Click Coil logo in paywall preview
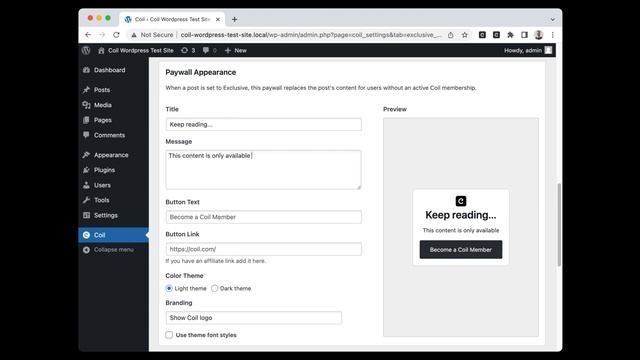Image resolution: width=640 pixels, height=360 pixels. coord(461,201)
